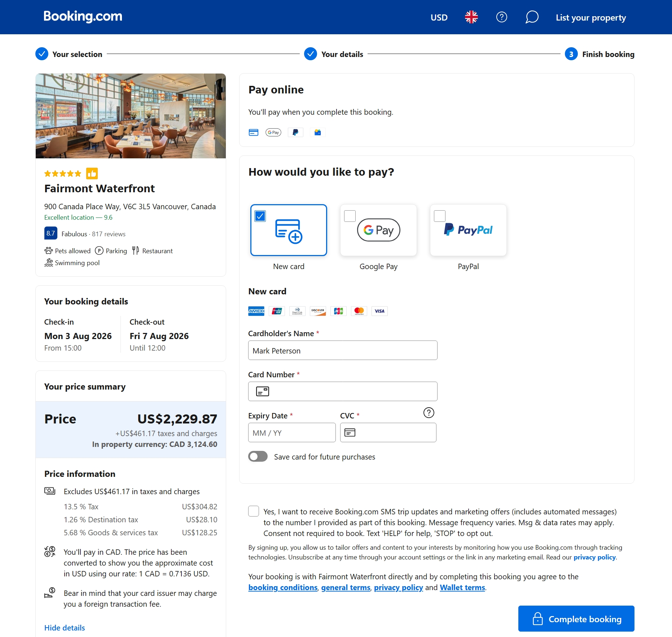Click the Booking.com logo
The width and height of the screenshot is (672, 637).
click(83, 16)
